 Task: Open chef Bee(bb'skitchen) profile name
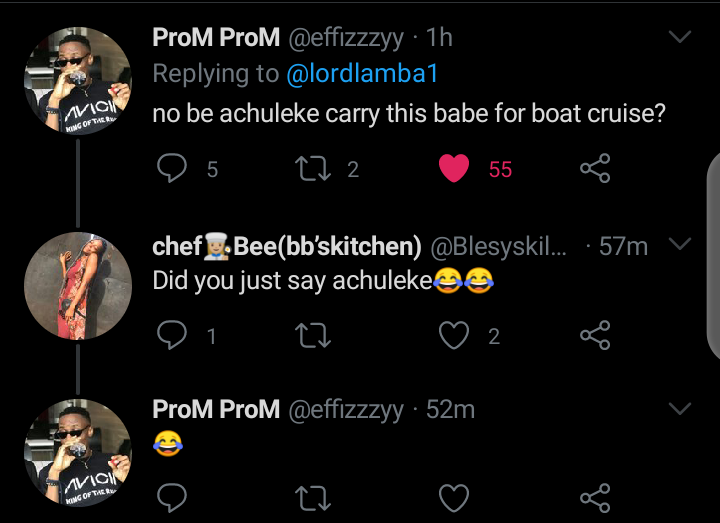click(286, 246)
